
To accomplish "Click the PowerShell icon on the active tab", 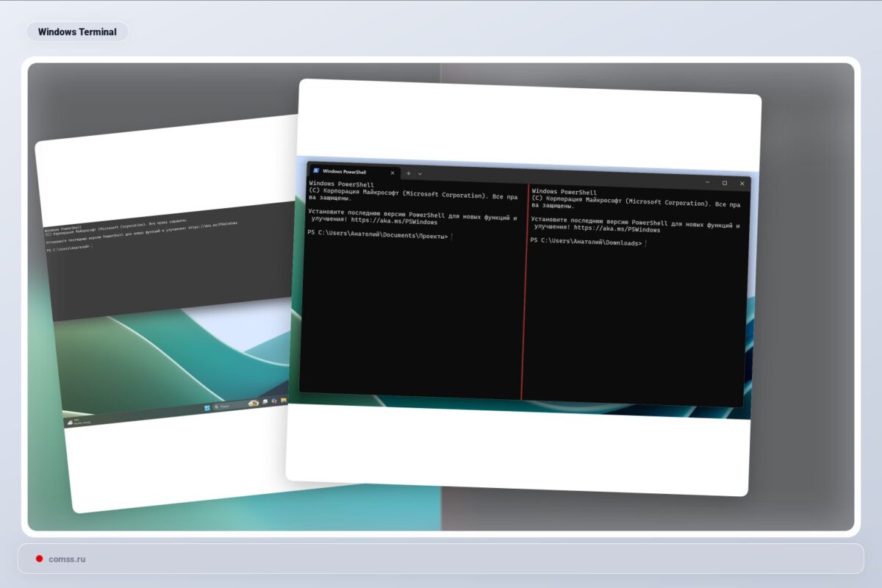I will (x=316, y=172).
